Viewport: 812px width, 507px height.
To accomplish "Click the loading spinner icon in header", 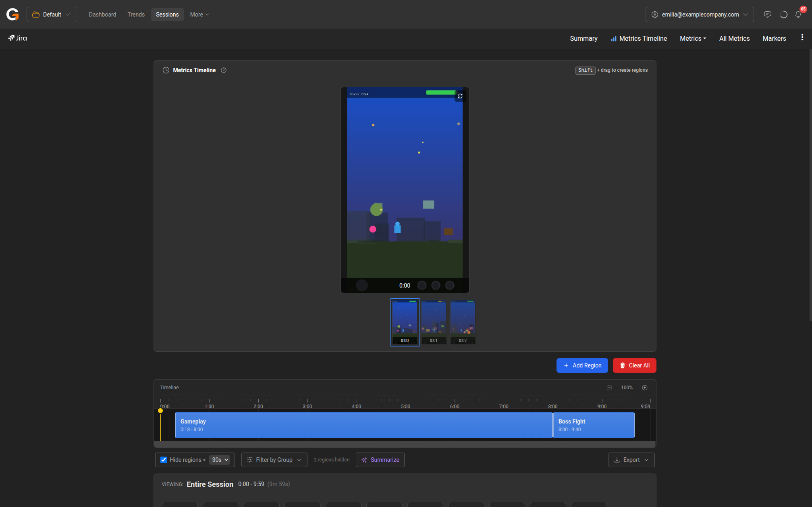I will tap(783, 15).
